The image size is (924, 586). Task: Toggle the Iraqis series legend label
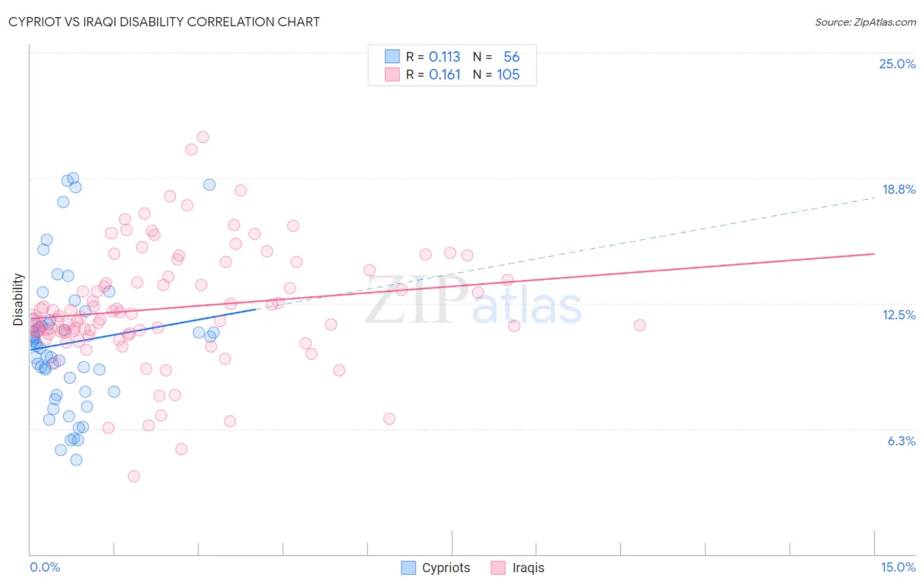[528, 568]
